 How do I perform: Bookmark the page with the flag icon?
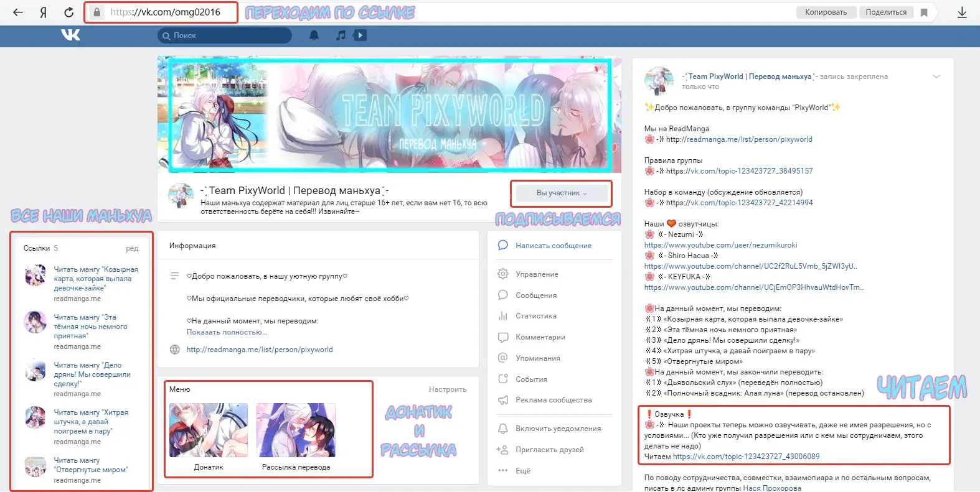924,12
